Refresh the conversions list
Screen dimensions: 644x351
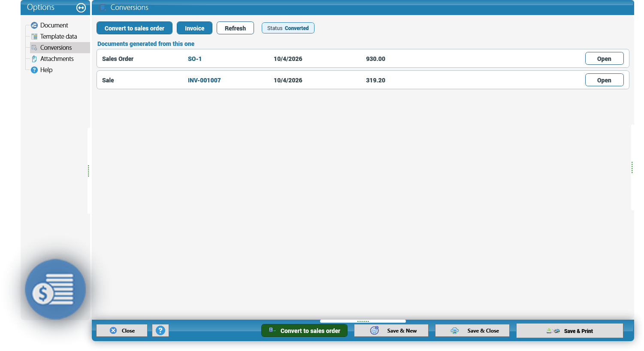coord(235,28)
